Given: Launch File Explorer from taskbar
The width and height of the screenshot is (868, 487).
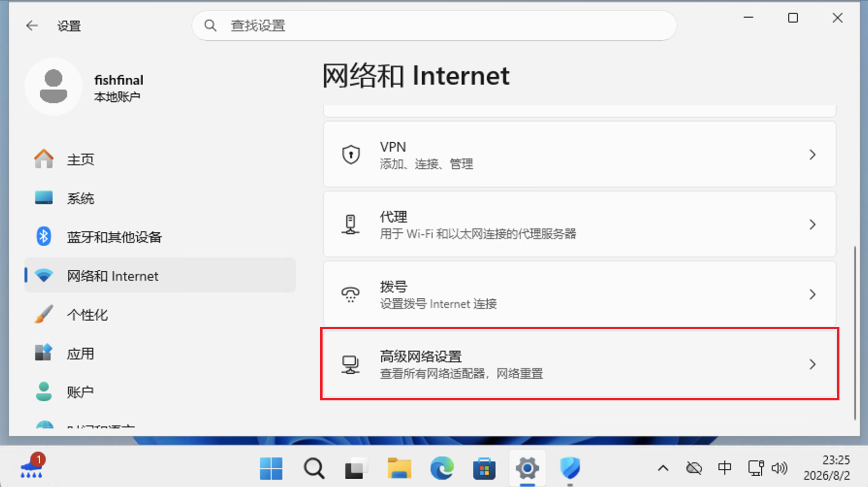Looking at the screenshot, I should click(x=399, y=468).
